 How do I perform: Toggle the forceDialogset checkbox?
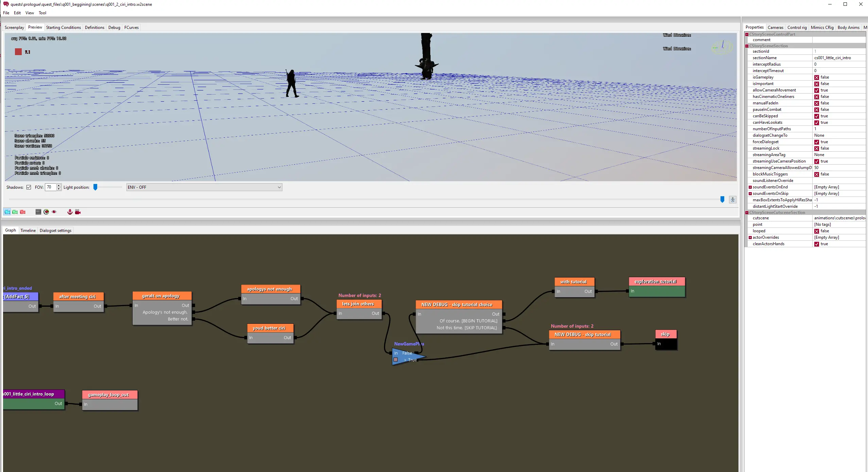(817, 142)
